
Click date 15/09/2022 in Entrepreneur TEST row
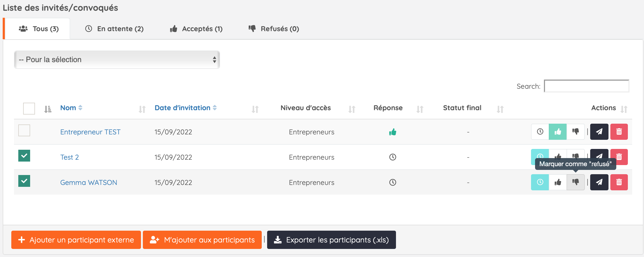(173, 132)
